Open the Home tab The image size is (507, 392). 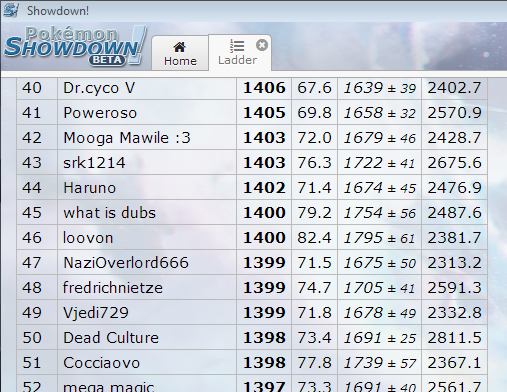point(180,53)
